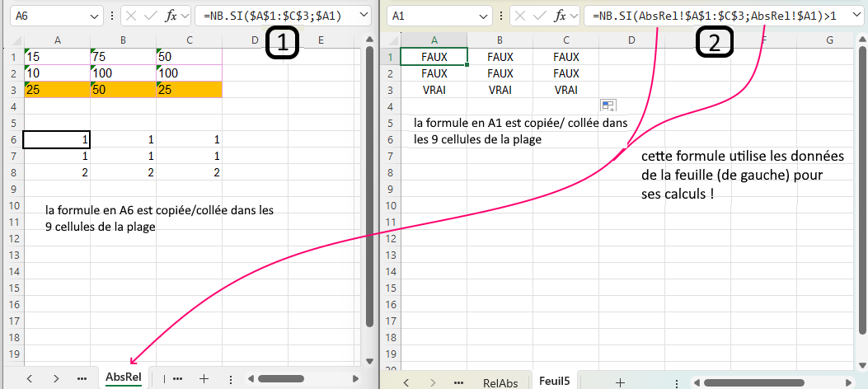This screenshot has height=389, width=868.
Task: Click the left formula bar with NB.SI formula
Action: point(272,16)
